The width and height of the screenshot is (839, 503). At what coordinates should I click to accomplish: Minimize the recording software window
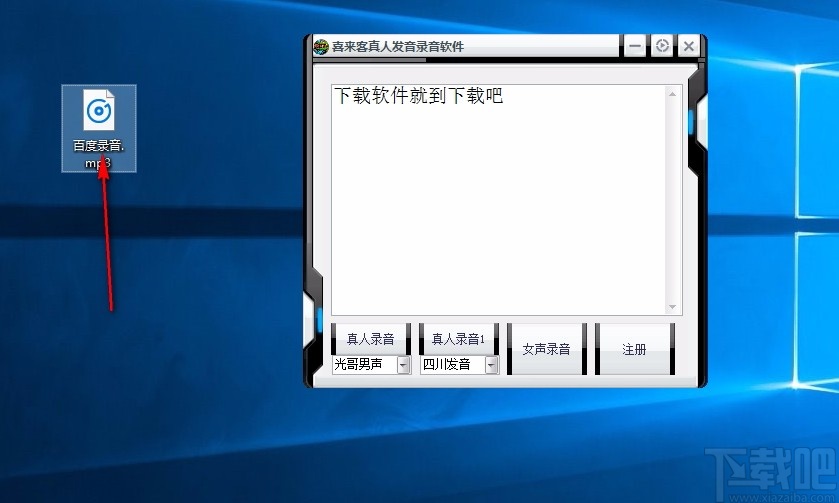pos(635,46)
